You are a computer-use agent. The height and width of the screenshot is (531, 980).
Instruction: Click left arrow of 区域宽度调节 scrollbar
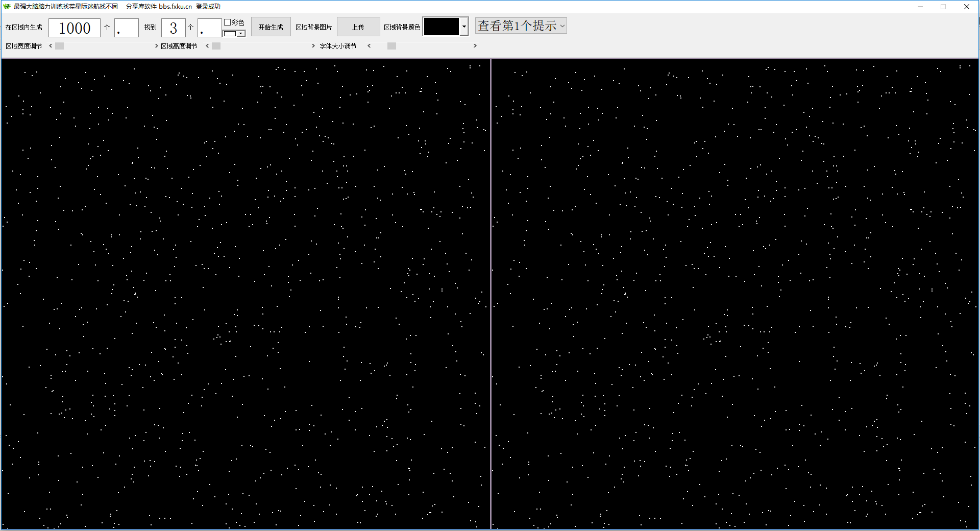(x=51, y=46)
